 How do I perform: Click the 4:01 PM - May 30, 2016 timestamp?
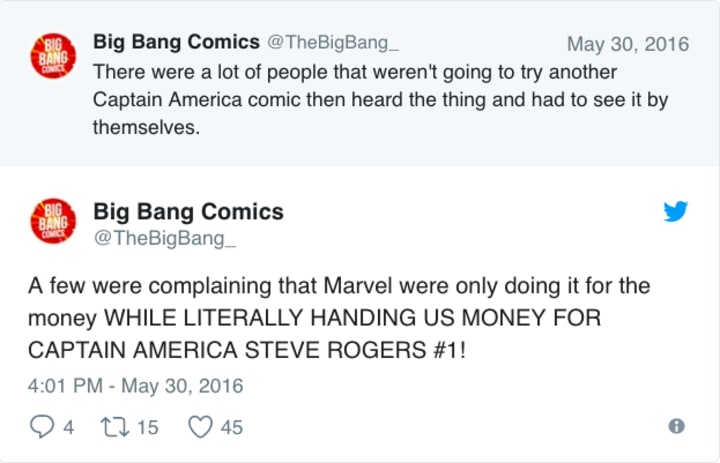135,385
